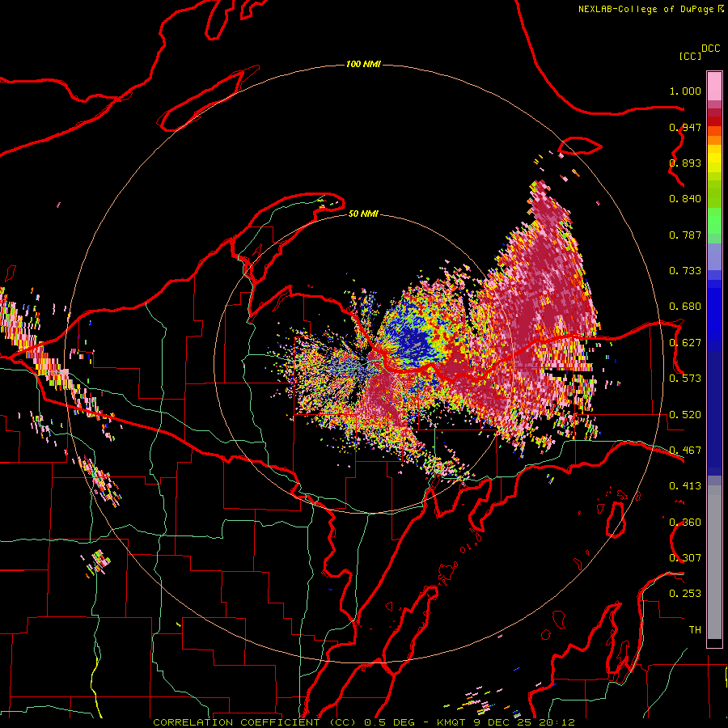Click the 0.627 color scale value
The height and width of the screenshot is (728, 728).
(685, 343)
